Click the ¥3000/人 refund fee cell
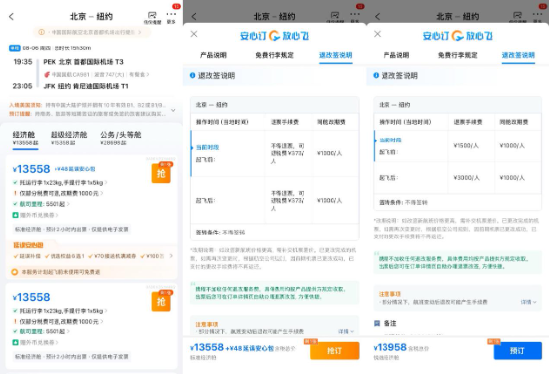Screen dimensions: 550x375 (466, 178)
